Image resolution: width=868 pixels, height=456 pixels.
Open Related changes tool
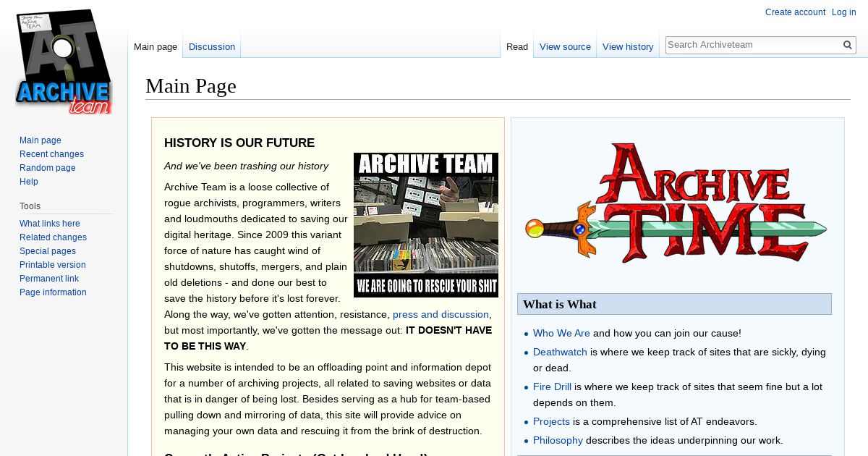coord(53,237)
